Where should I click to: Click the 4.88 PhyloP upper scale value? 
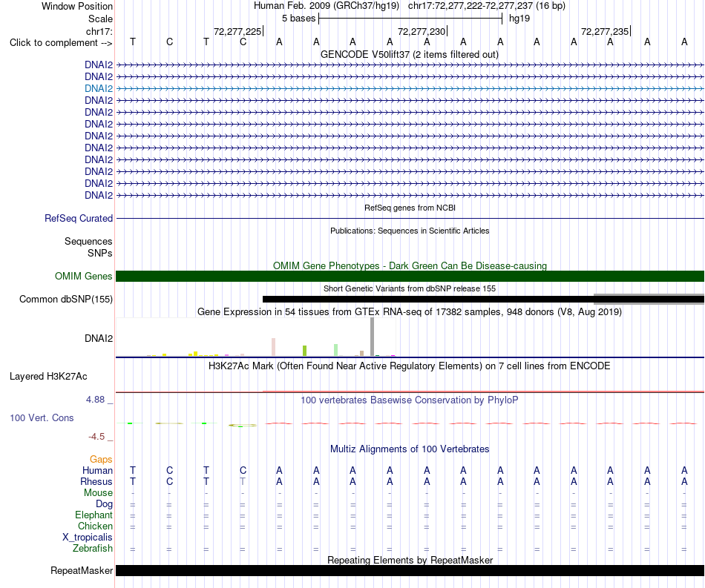coord(95,400)
